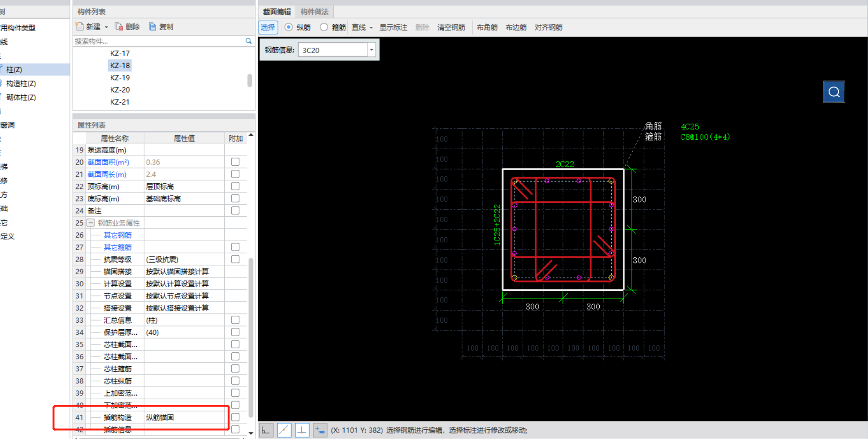Click the 布角筋 toolbar button
This screenshot has height=439, width=868.
[x=487, y=27]
